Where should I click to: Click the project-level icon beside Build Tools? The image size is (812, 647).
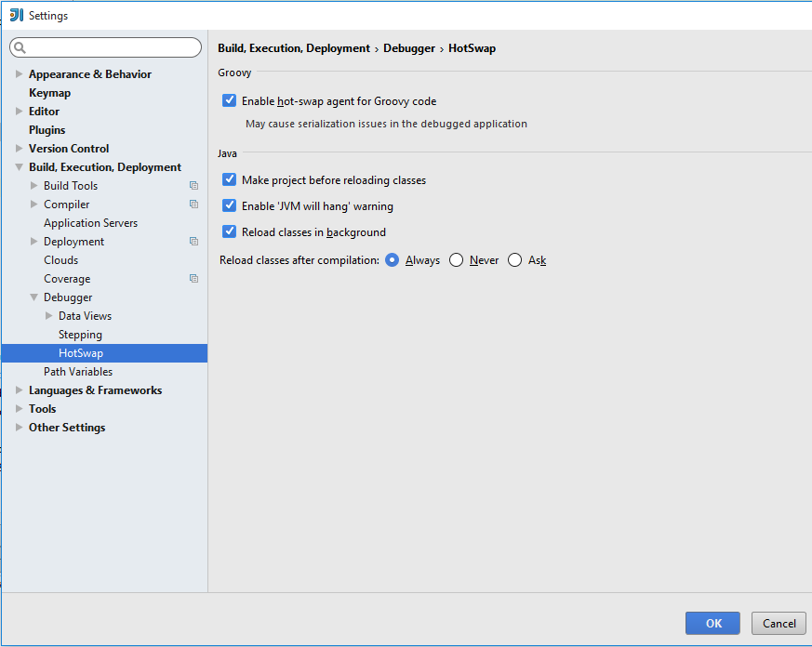click(193, 186)
